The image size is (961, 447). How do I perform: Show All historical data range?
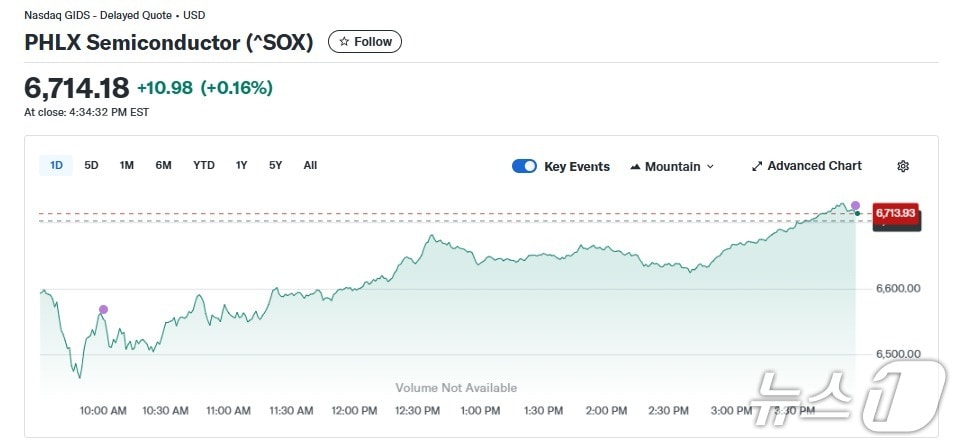coord(310,165)
